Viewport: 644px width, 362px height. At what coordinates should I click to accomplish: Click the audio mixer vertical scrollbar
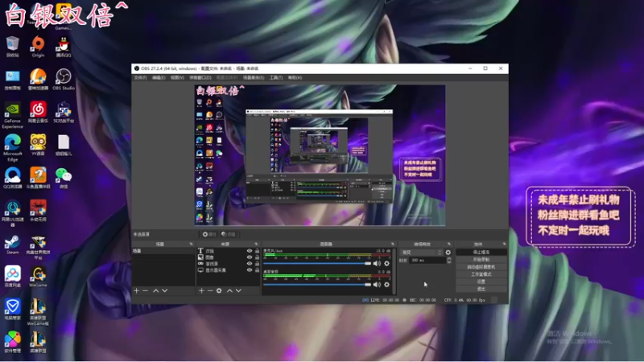(394, 271)
